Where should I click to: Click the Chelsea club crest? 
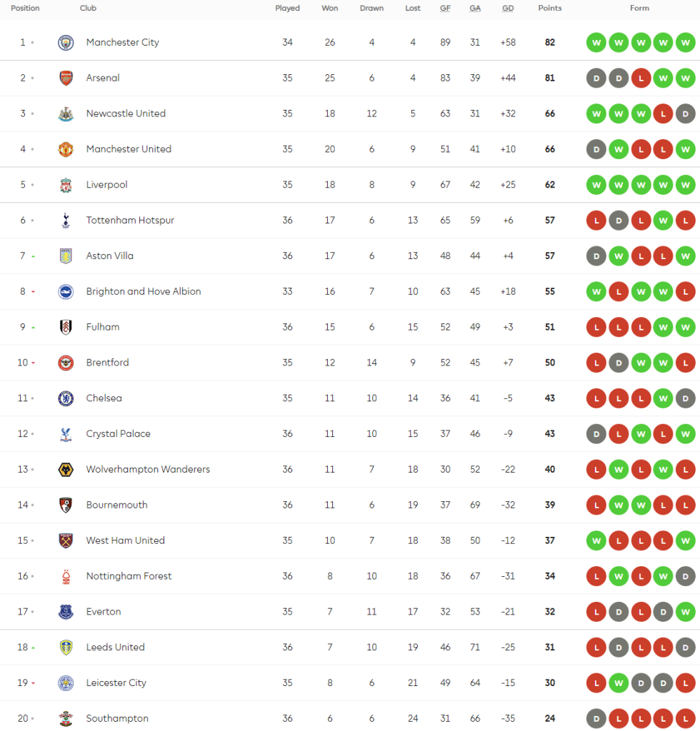pos(66,398)
